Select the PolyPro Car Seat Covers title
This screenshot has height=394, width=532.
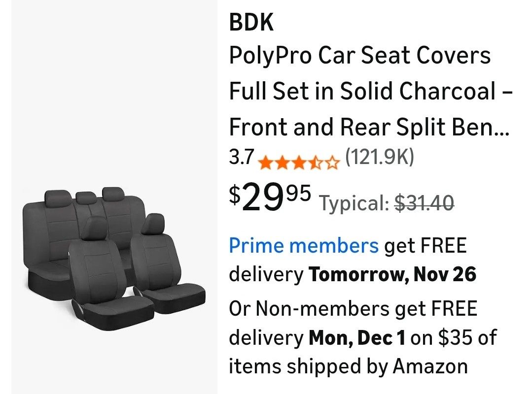(x=359, y=55)
